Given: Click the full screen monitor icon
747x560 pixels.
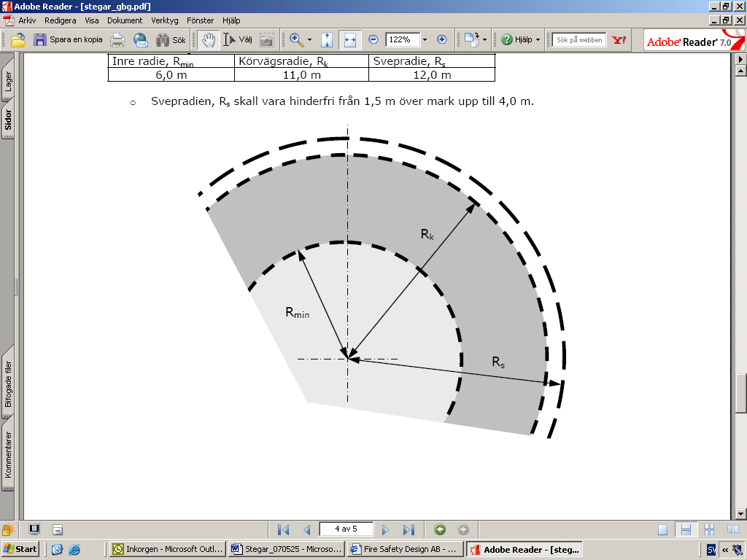Looking at the screenshot, I should point(34,529).
